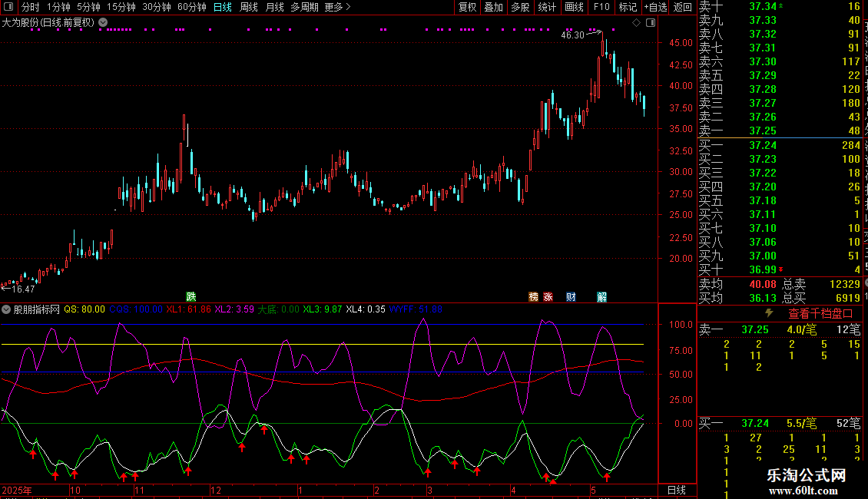Click the 大底: 0.00 indicator value
868x499 pixels.
(278, 309)
